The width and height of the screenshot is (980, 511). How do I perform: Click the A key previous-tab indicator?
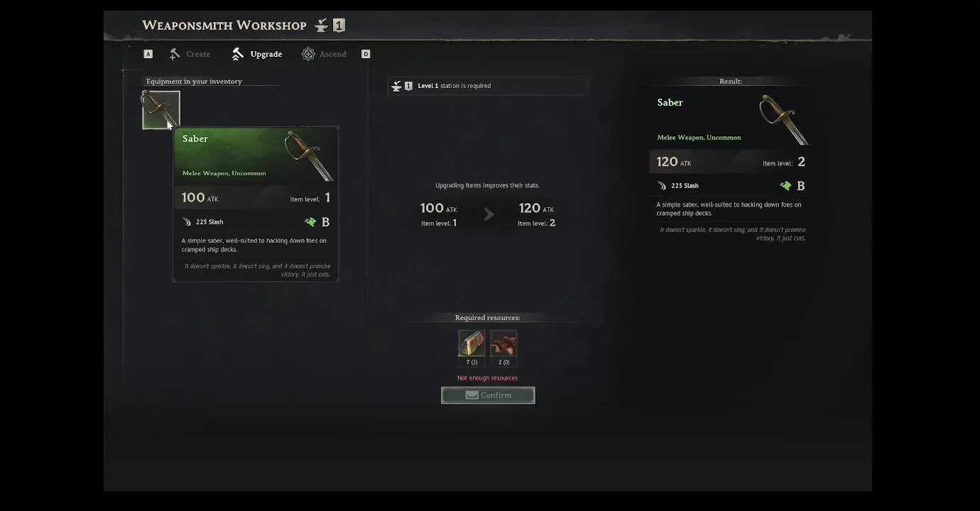pyautogui.click(x=148, y=54)
